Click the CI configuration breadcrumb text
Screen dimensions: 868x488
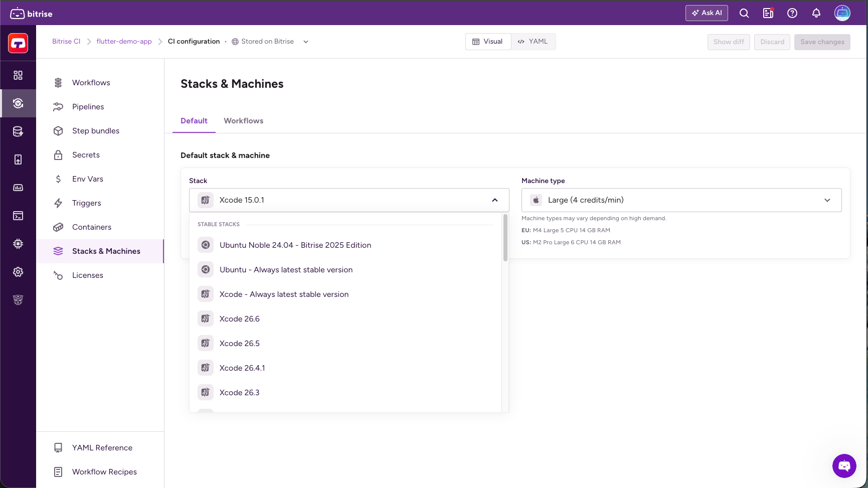[194, 42]
